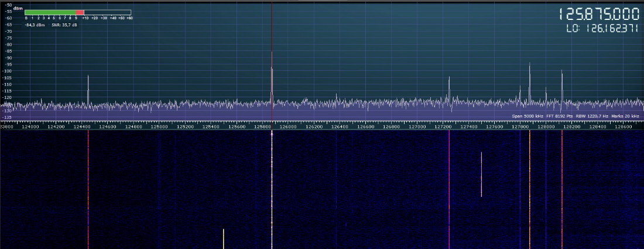Click the tuned frequency readout 125.875.000
This screenshot has width=644, height=249.
coord(598,14)
